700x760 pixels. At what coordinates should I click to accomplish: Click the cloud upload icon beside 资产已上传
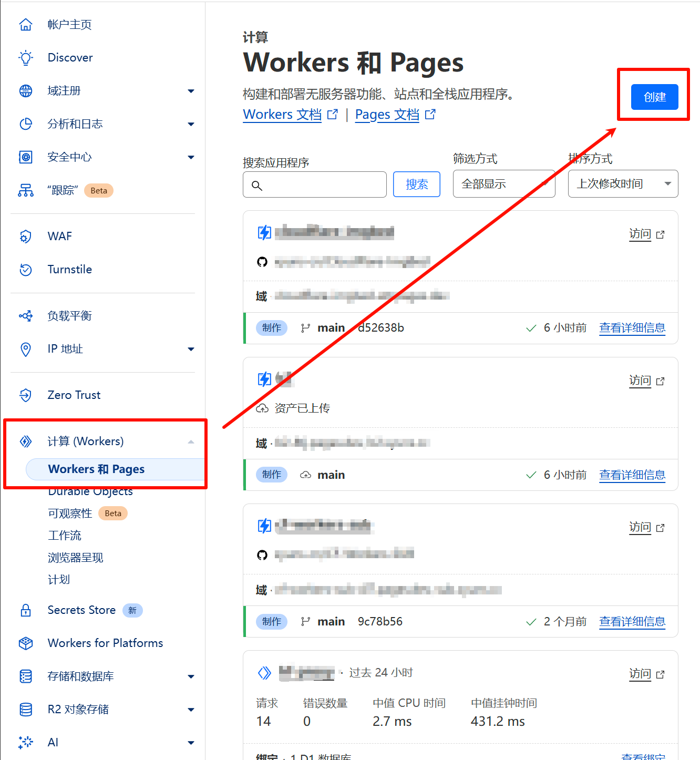262,408
